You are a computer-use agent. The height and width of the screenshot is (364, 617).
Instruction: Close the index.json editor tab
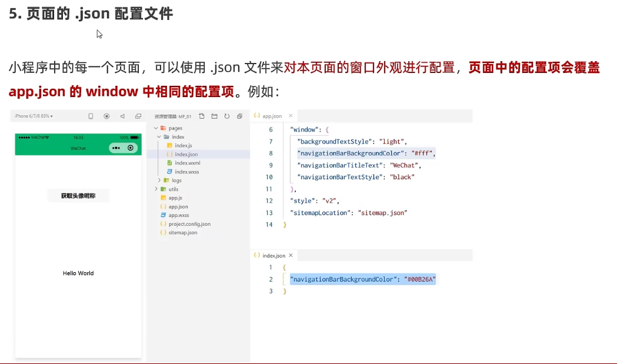coord(291,255)
